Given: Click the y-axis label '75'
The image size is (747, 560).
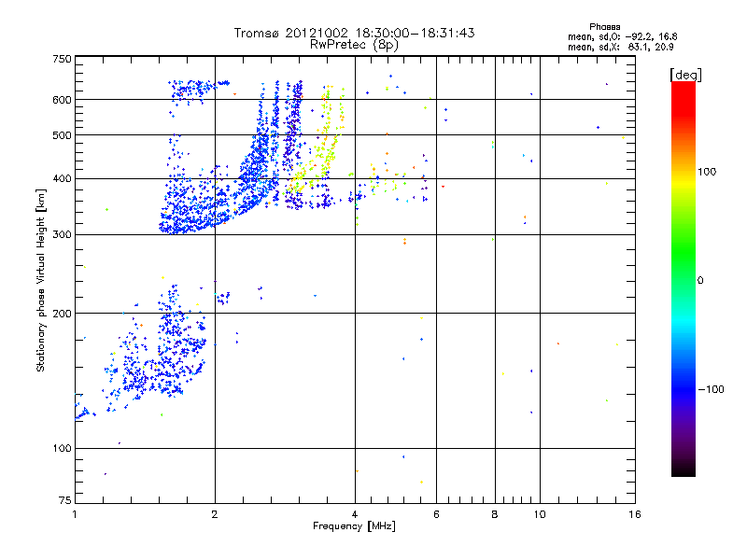Looking at the screenshot, I should click(65, 500).
